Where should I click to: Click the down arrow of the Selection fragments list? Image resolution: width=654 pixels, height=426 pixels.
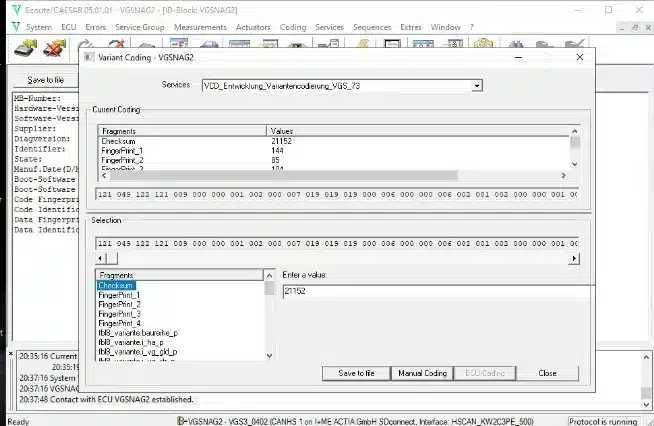tap(269, 355)
